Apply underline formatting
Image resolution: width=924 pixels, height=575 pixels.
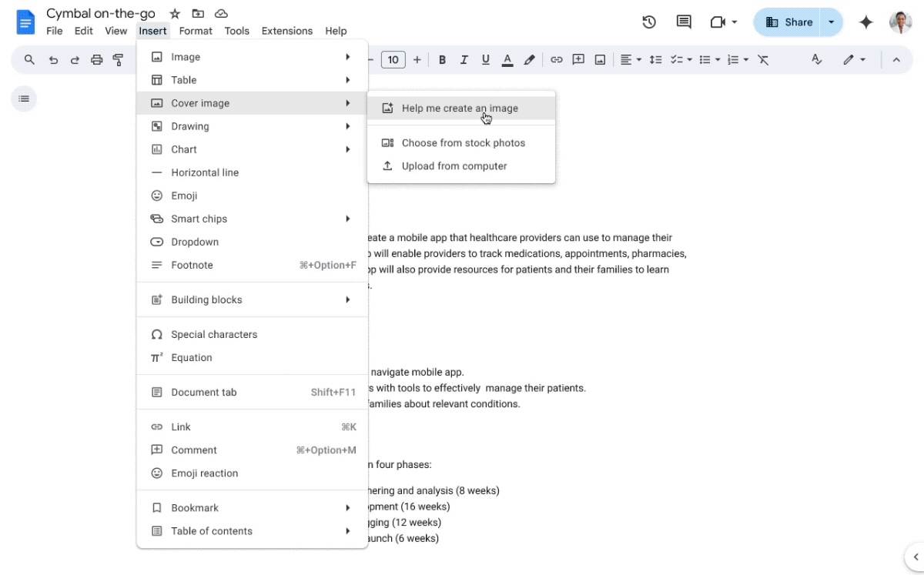pyautogui.click(x=485, y=59)
